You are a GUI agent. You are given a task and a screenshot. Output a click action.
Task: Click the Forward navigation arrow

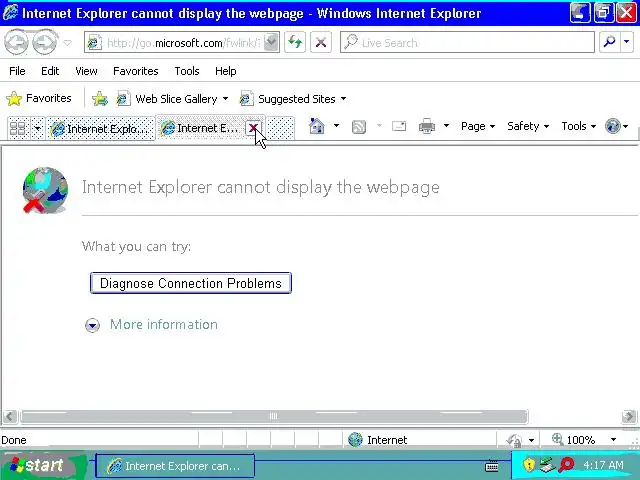click(44, 42)
